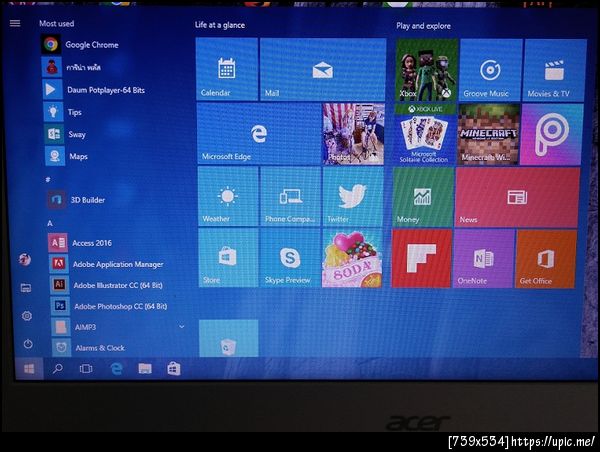Open taskbar Search magnifier
Viewport: 600px width, 452px height.
click(x=58, y=369)
